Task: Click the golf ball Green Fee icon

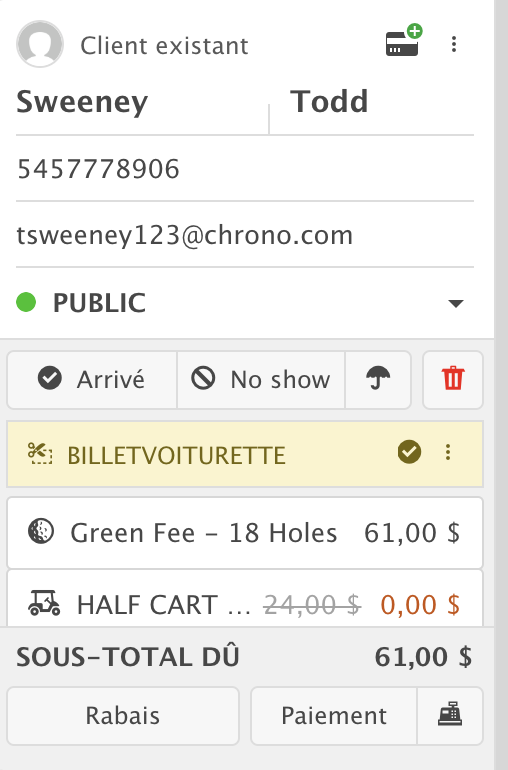Action: (41, 532)
